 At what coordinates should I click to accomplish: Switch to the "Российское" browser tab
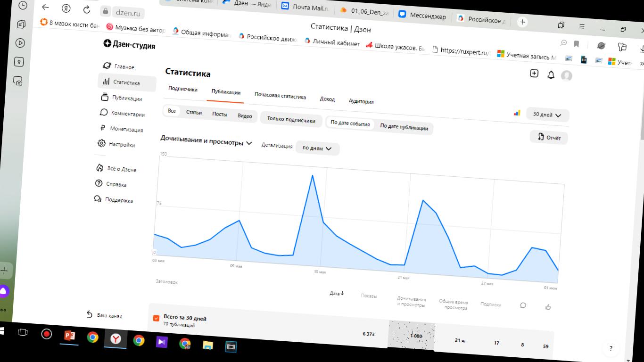coord(482,19)
